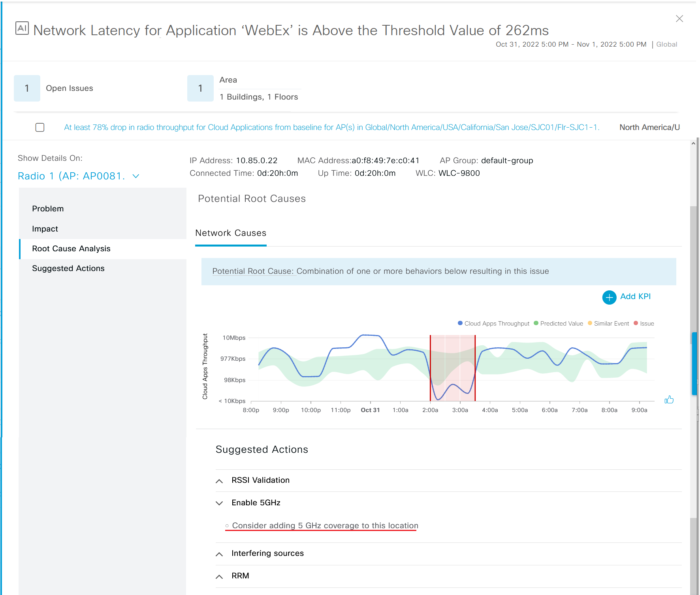Click the Add KPI plus icon

coord(609,297)
